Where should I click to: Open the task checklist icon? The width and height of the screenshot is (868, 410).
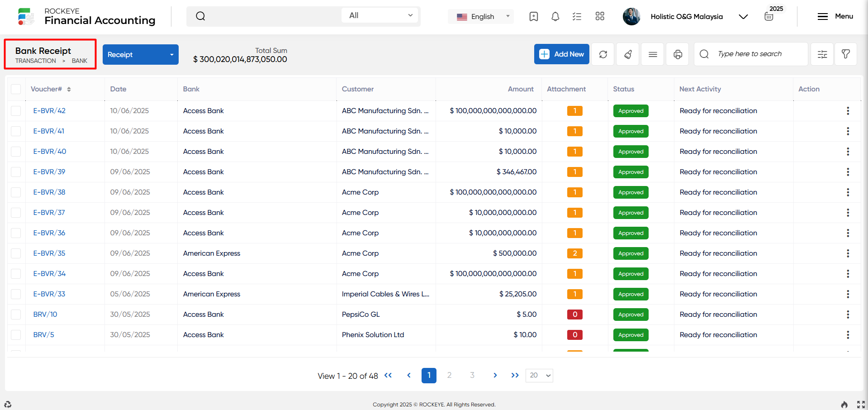(x=577, y=17)
